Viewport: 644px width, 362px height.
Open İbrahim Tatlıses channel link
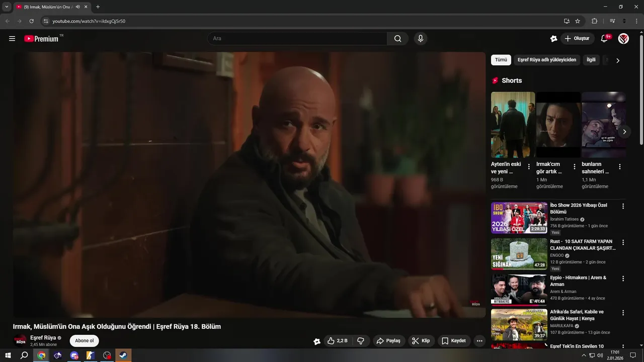(565, 219)
